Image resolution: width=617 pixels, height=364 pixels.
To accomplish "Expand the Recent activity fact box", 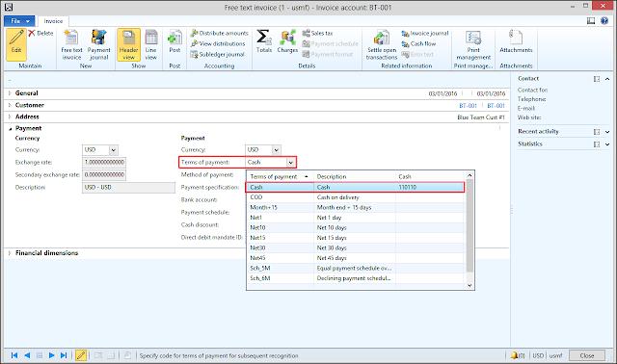I will tap(607, 132).
